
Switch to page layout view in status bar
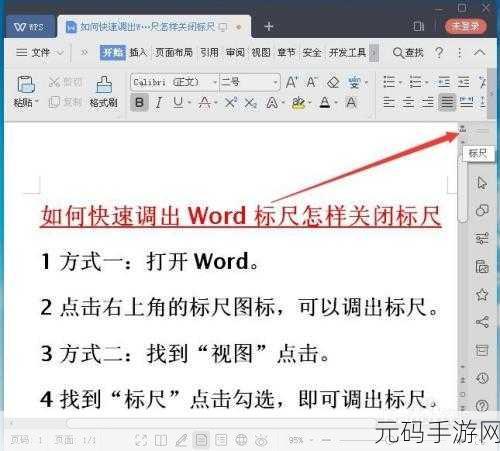point(201,440)
